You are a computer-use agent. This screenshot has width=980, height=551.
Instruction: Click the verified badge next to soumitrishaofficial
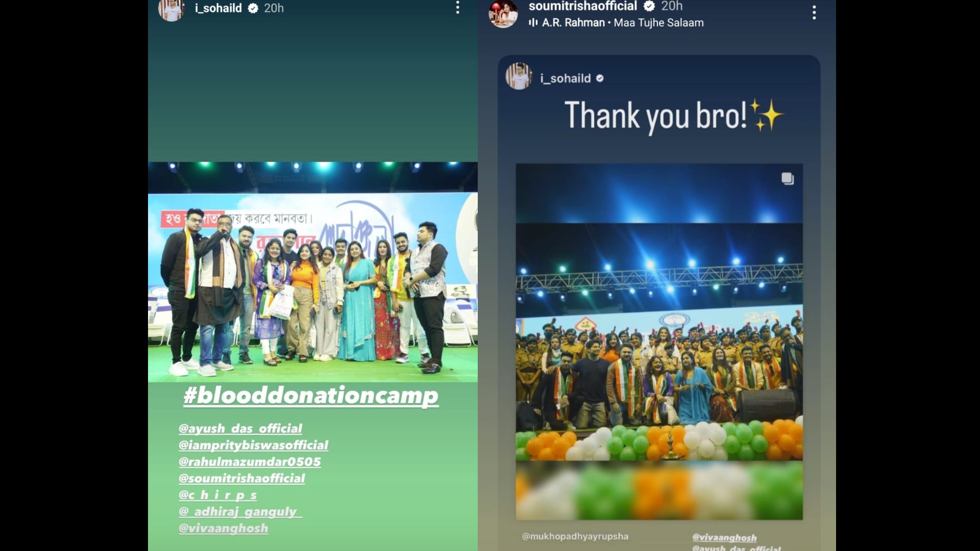pos(649,6)
